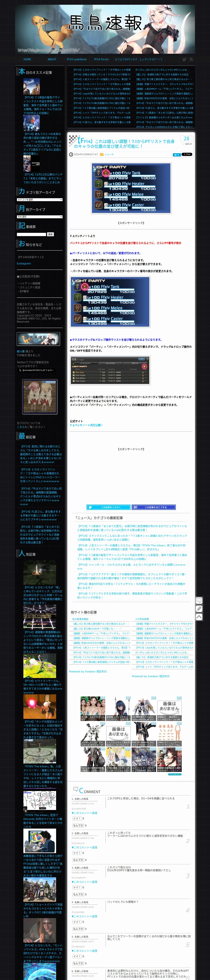This screenshot has height=980, width=210.
Task: Open the RSS feed icon in navigation bar
Action: (x=192, y=59)
